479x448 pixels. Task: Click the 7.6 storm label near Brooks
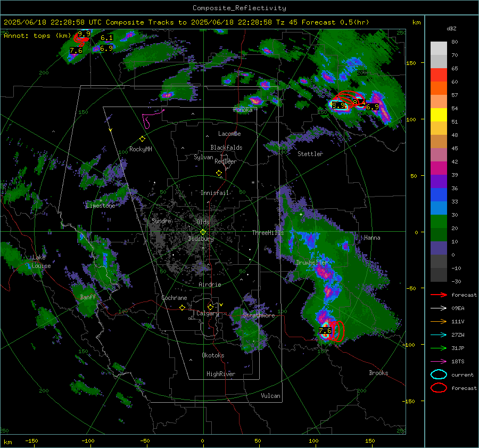pos(325,331)
